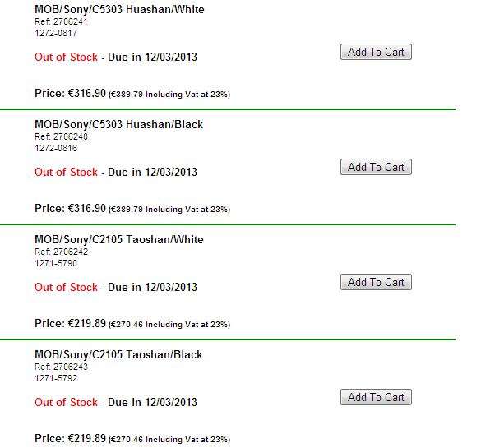This screenshot has height=448, width=495.
Task: Select the part code 1272-0817
Action: click(56, 33)
